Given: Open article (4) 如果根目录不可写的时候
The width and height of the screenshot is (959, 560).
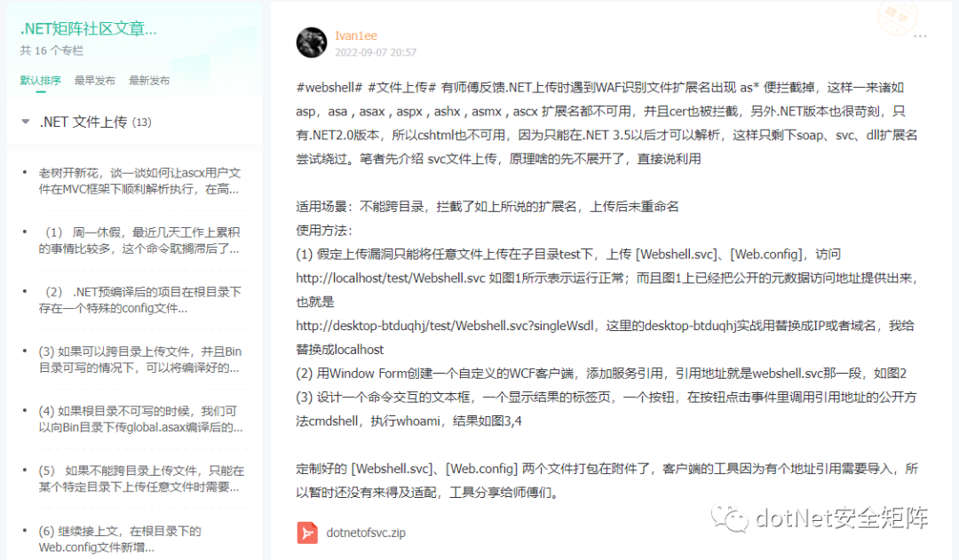Looking at the screenshot, I should [139, 419].
